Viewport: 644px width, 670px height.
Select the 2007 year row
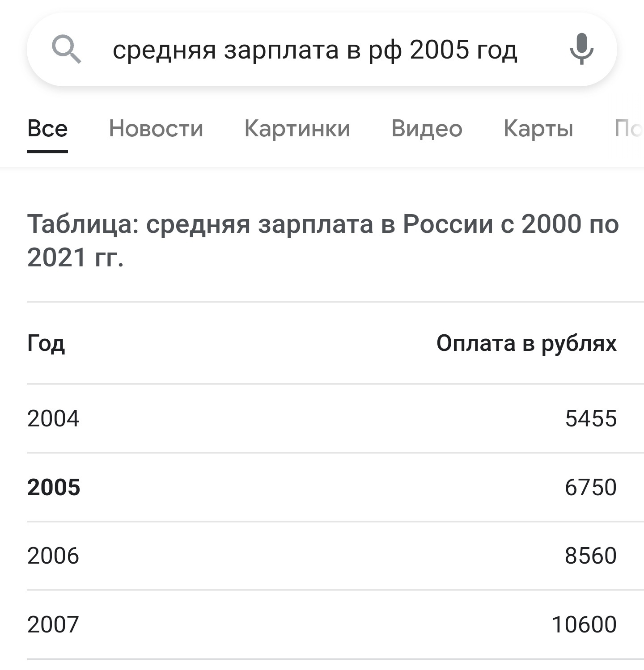click(x=53, y=624)
